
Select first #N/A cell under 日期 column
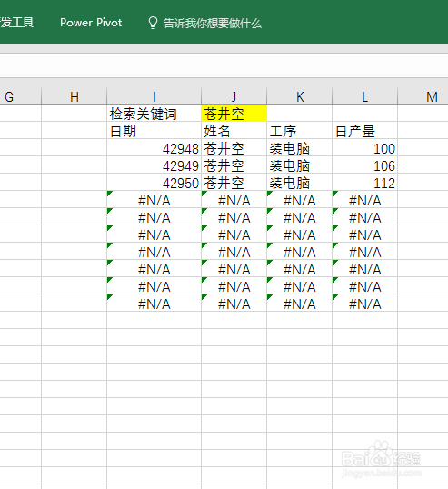[x=154, y=200]
